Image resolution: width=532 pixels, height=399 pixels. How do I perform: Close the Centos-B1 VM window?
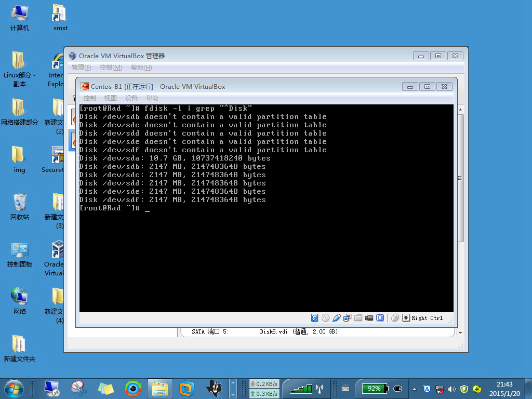[445, 87]
